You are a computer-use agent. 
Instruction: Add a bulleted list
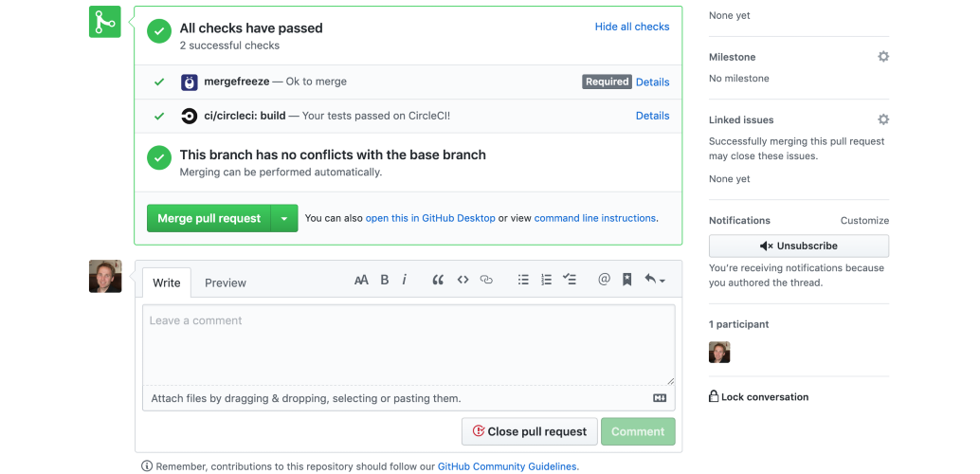tap(523, 280)
